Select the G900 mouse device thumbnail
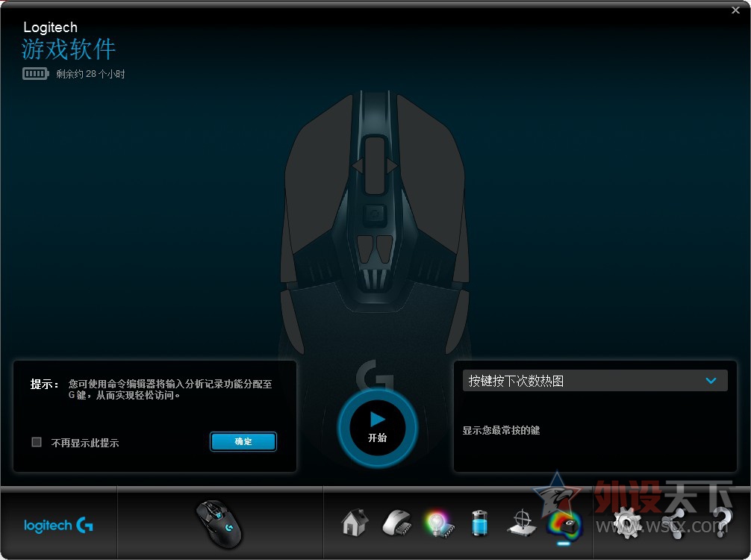 (219, 524)
